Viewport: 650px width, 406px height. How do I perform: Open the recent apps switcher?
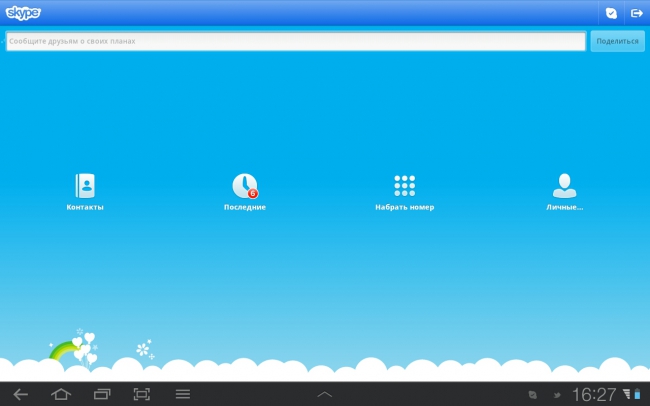pyautogui.click(x=102, y=394)
